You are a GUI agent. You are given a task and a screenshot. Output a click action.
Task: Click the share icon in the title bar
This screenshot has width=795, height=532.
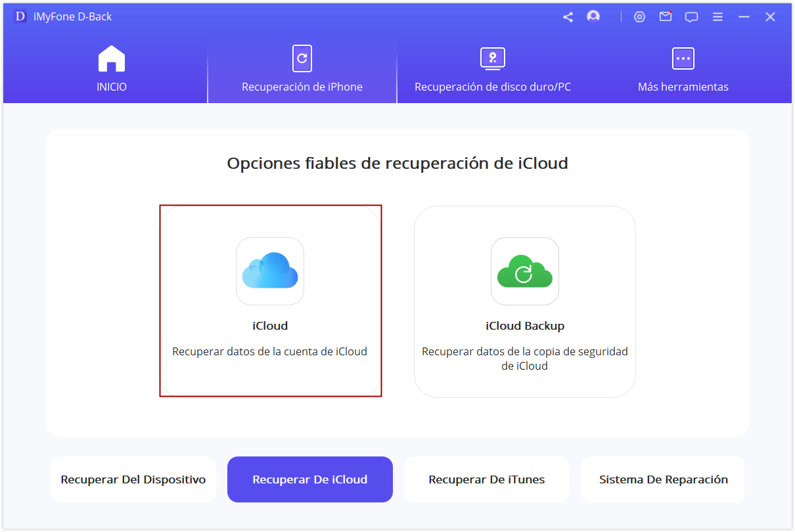pos(568,16)
